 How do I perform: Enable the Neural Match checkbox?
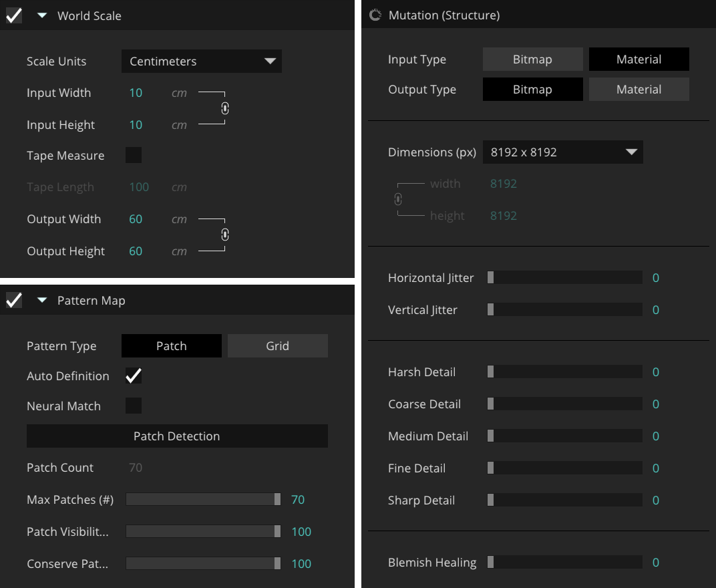134,406
